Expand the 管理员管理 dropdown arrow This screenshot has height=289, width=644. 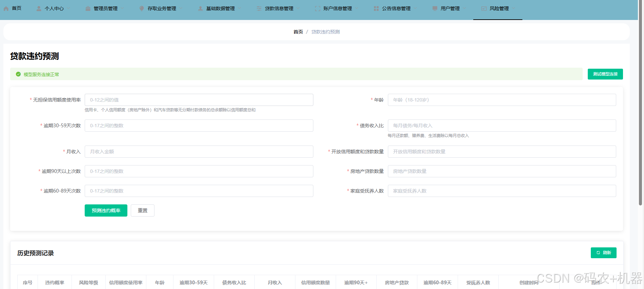pos(122,8)
